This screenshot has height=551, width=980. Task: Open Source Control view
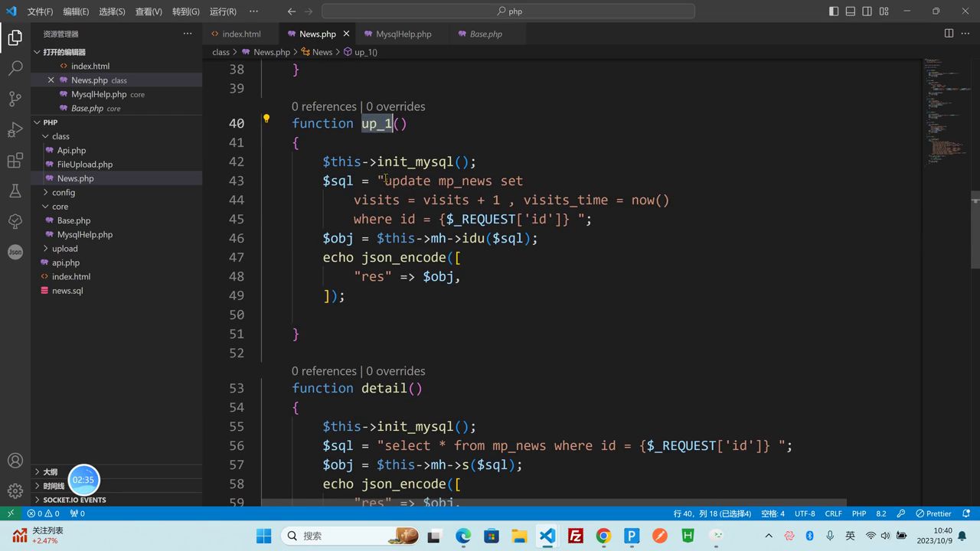pos(15,99)
